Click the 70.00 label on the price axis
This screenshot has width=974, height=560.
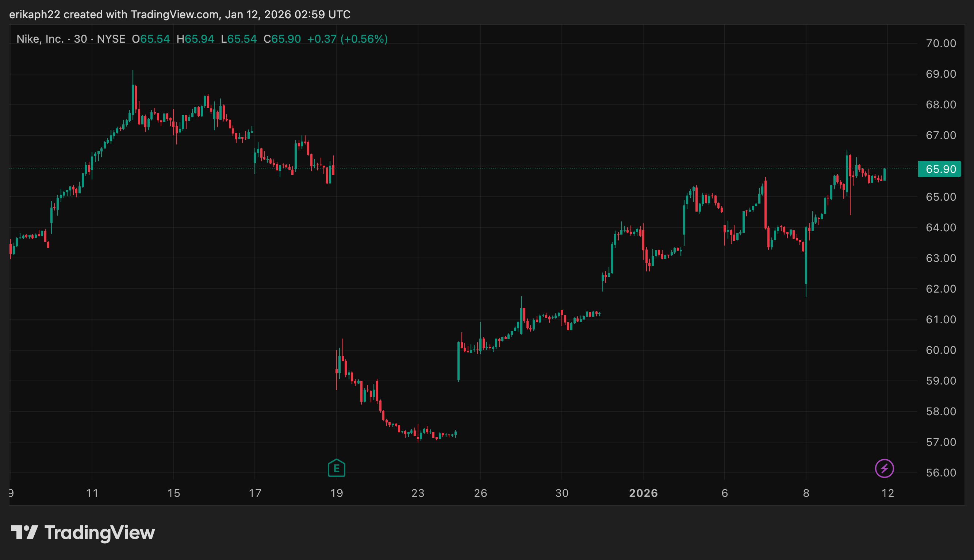940,43
